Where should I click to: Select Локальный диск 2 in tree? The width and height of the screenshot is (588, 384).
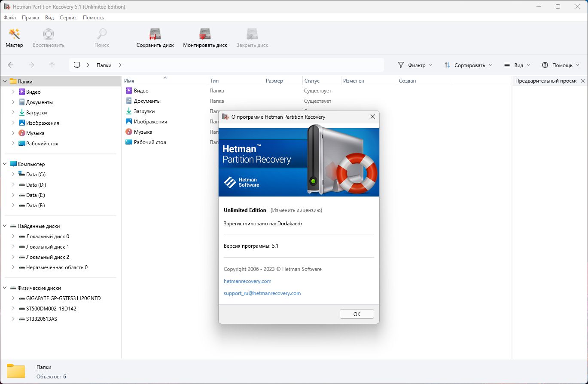[x=47, y=257]
